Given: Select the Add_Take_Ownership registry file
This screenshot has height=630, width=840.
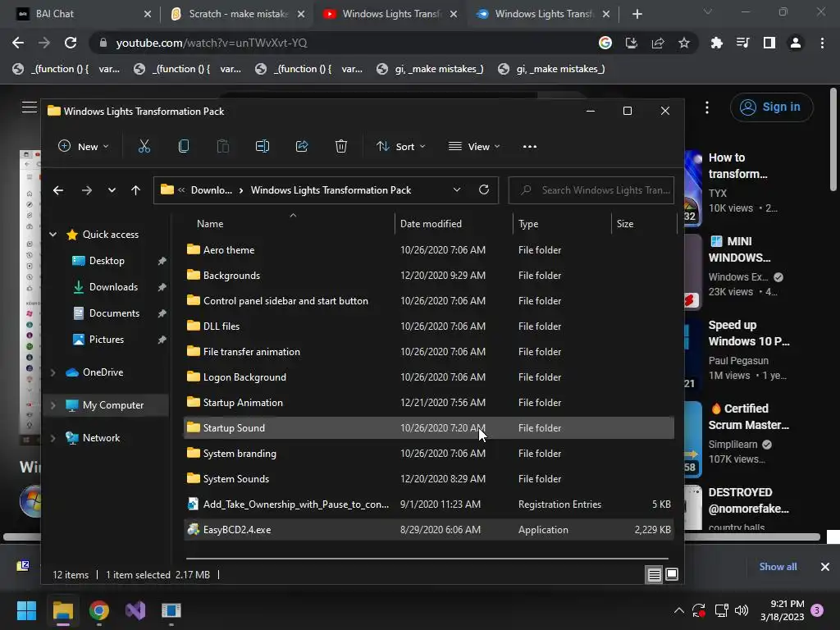Looking at the screenshot, I should [428, 504].
